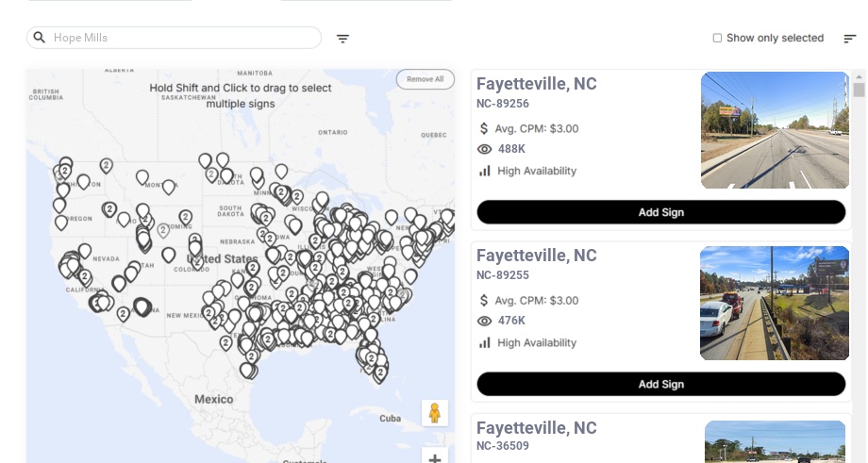Click Remove All on the map
The height and width of the screenshot is (463, 868).
point(426,79)
